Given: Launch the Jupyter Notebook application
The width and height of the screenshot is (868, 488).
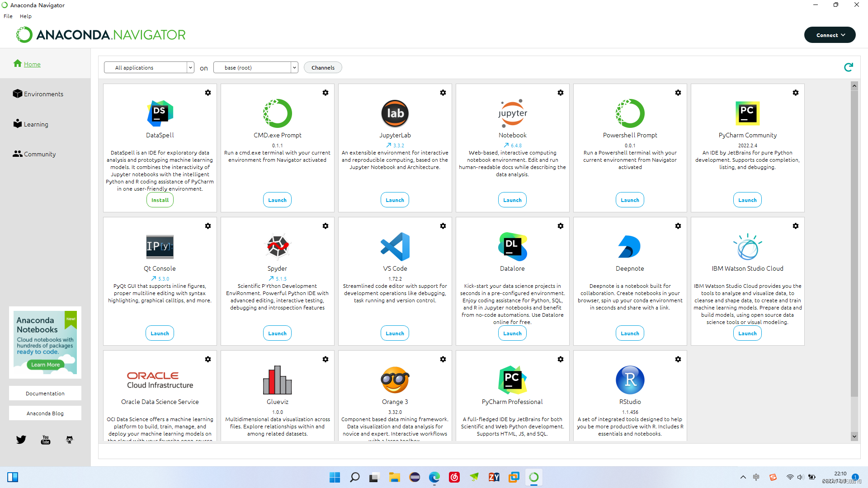Looking at the screenshot, I should (512, 200).
